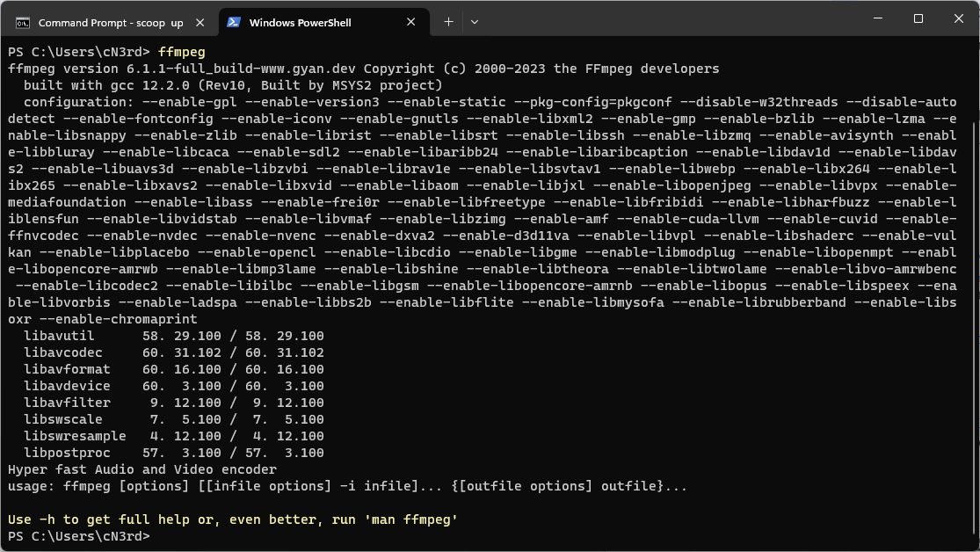Click the last PS C:\Users\cN3rd> prompt

coord(79,536)
